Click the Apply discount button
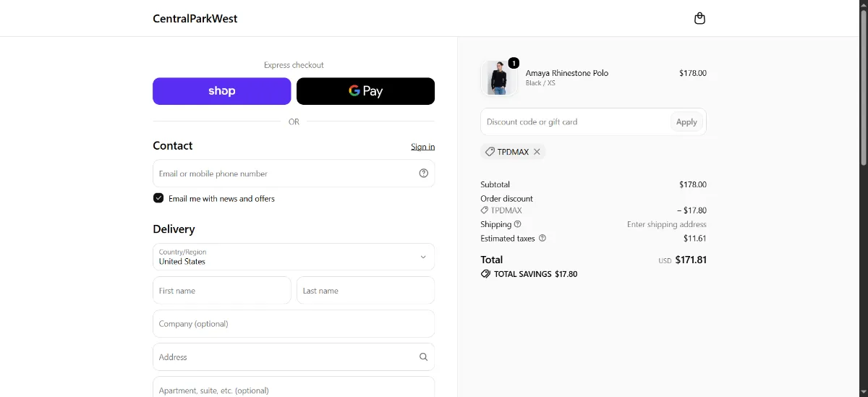This screenshot has height=397, width=868. pos(686,121)
